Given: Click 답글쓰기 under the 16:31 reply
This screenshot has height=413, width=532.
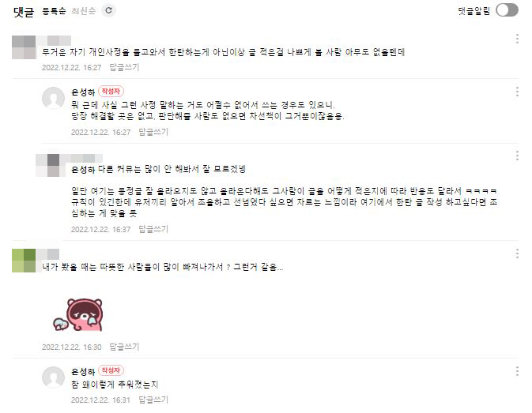Looking at the screenshot, I should click(153, 400).
